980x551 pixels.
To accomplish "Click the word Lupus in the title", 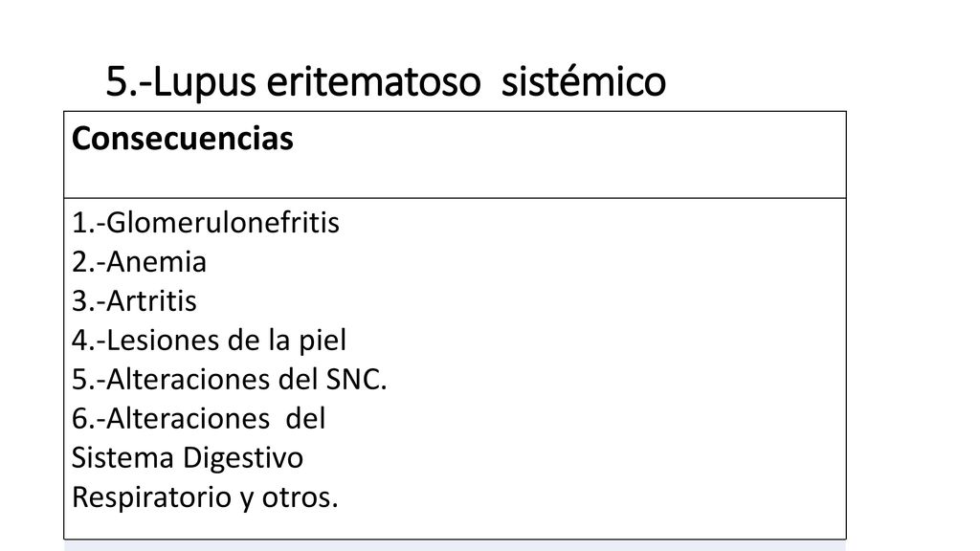I will [205, 82].
